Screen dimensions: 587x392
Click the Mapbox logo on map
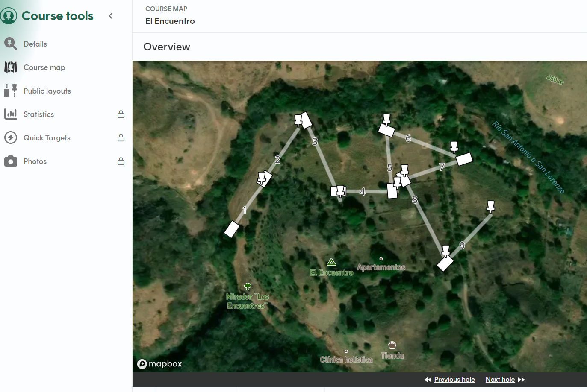coord(159,364)
